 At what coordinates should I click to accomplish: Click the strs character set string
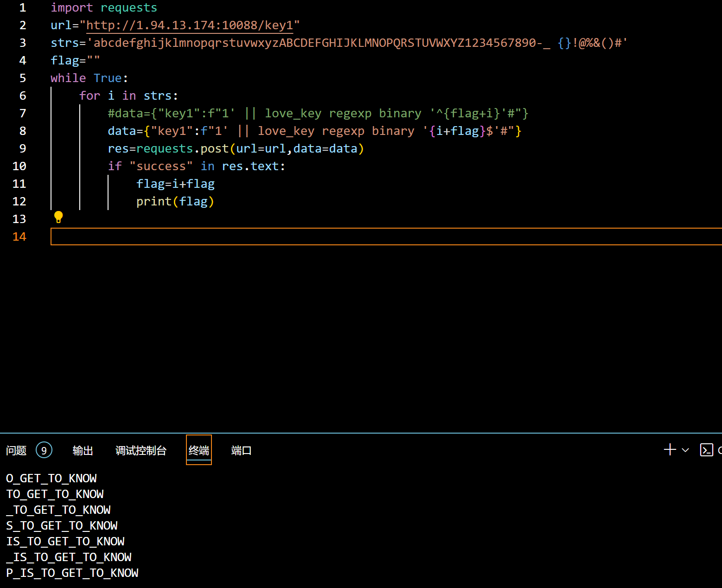(x=357, y=43)
